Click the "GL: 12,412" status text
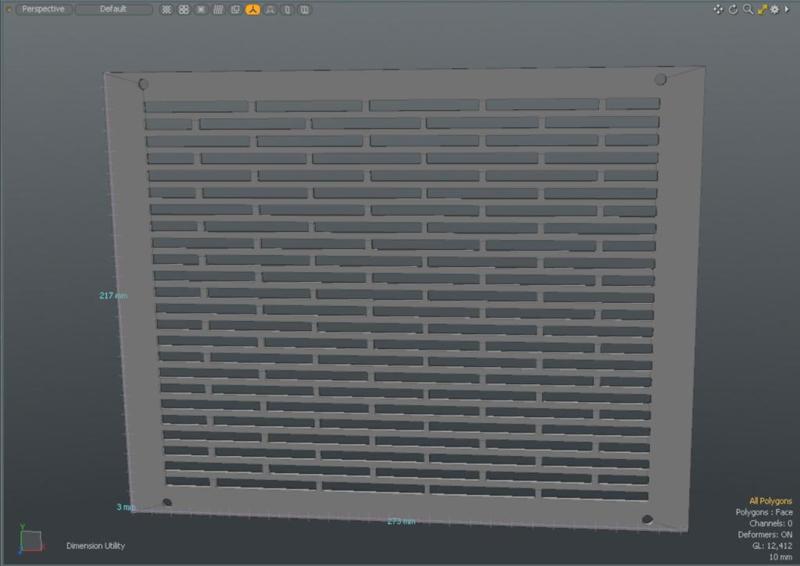800x566 pixels. click(x=772, y=546)
